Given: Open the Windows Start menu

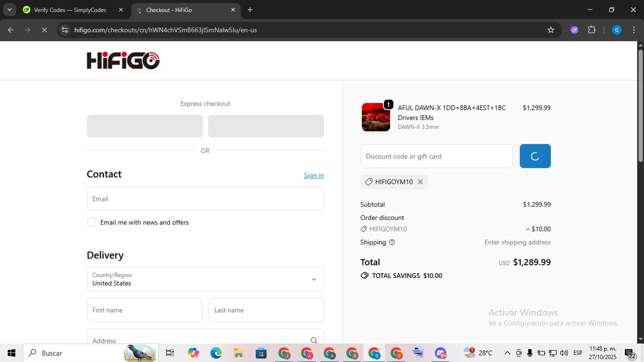Looking at the screenshot, I should click(12, 353).
